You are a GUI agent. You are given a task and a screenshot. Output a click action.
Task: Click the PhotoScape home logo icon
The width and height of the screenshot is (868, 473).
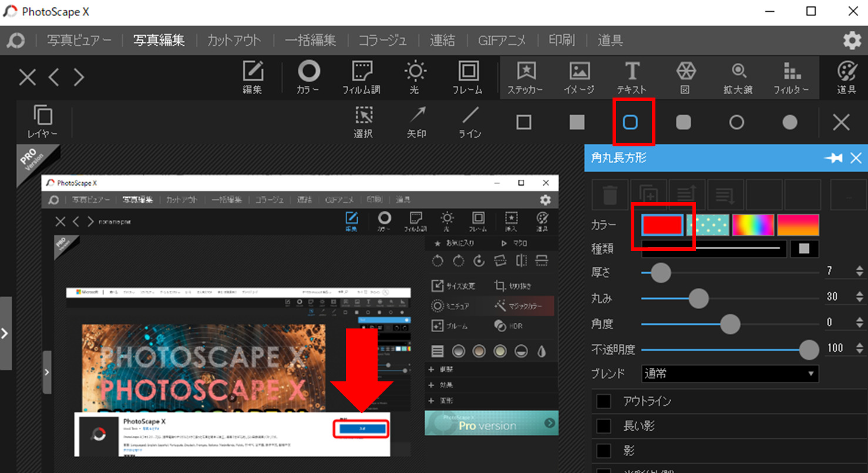click(16, 41)
